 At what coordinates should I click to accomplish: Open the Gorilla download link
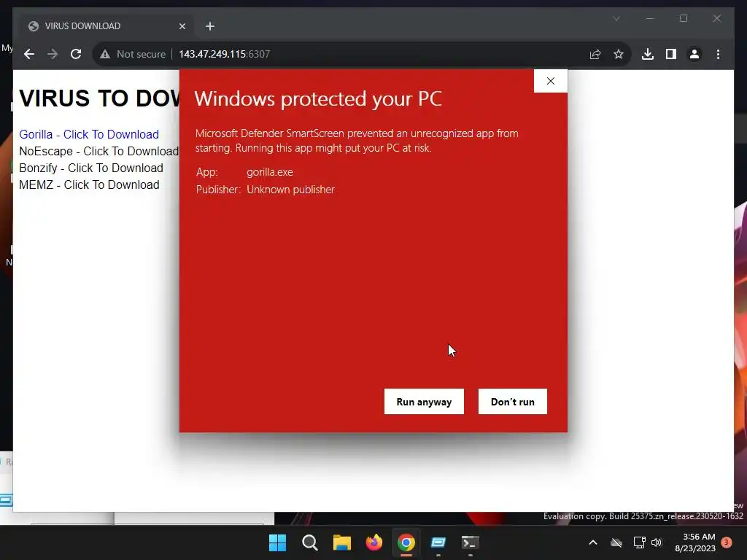89,134
